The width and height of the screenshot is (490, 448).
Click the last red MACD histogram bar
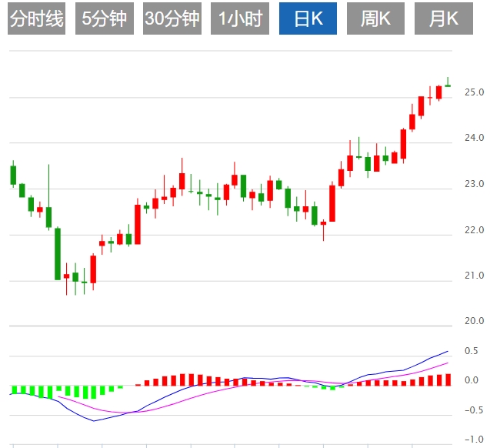[448, 379]
